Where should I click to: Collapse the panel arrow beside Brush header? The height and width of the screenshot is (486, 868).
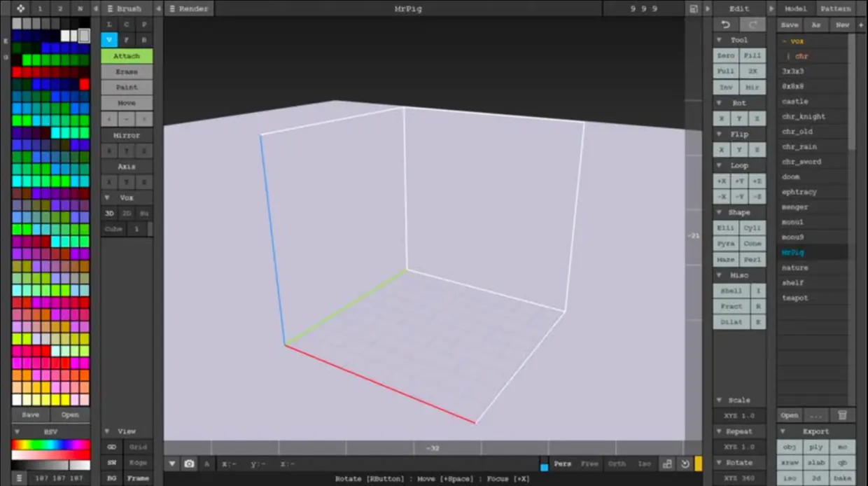pos(158,8)
